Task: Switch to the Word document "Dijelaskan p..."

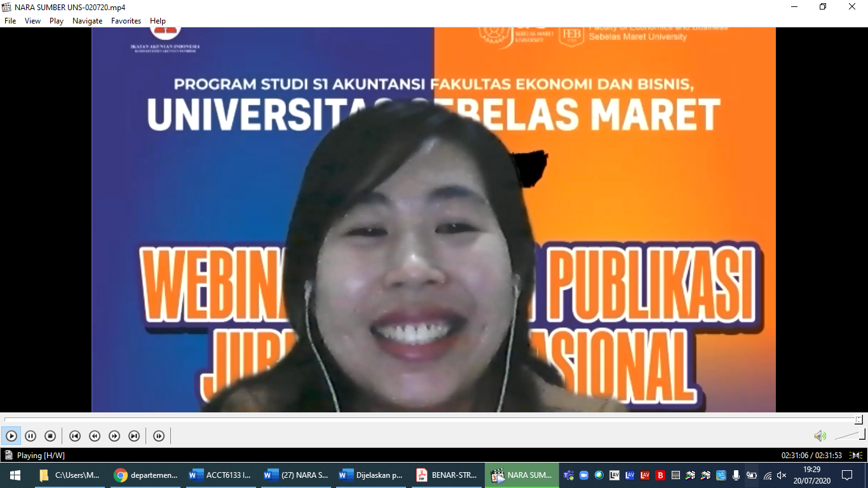Action: click(371, 475)
